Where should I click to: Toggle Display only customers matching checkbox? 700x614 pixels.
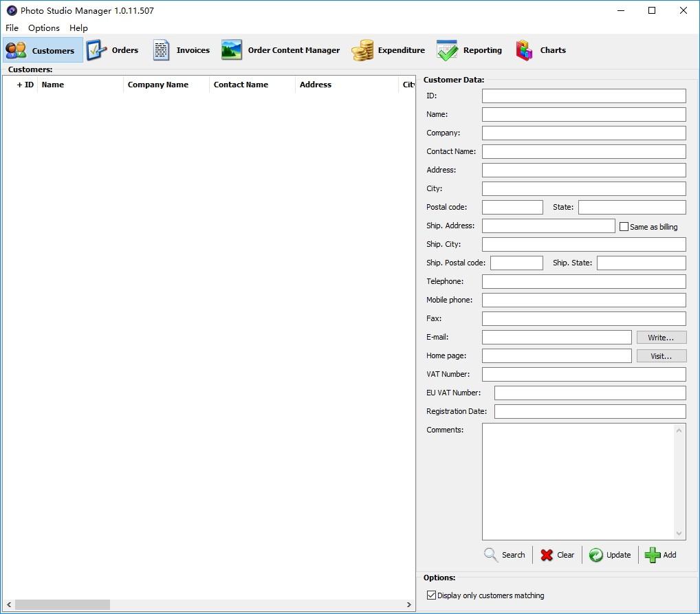click(431, 595)
